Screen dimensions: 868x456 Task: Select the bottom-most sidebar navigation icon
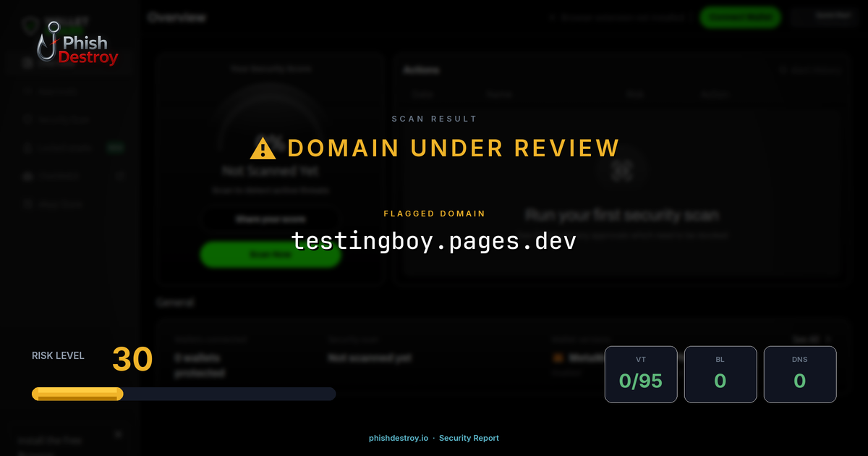27,203
